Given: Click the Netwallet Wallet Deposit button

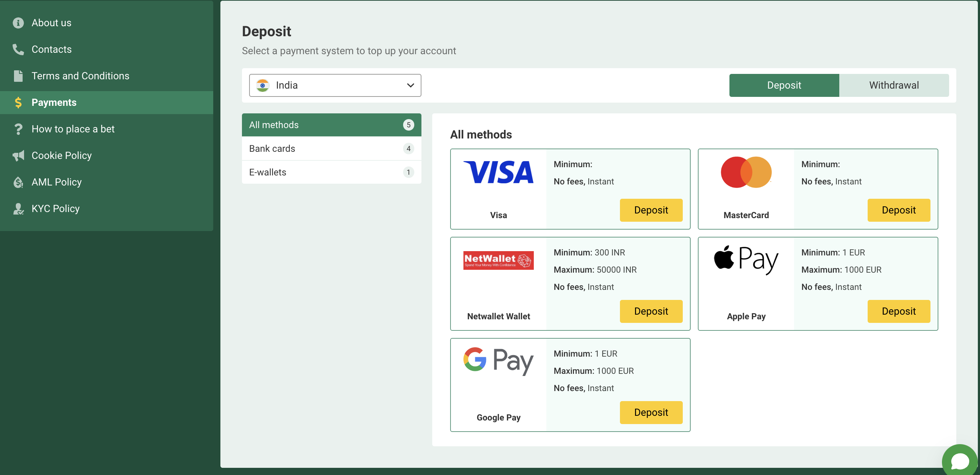Looking at the screenshot, I should click(x=651, y=311).
